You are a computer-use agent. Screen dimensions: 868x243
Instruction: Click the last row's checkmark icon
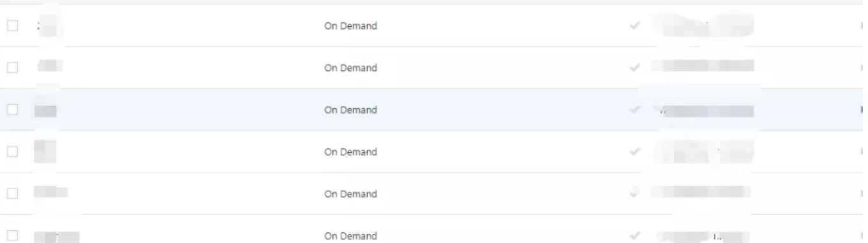tap(634, 236)
